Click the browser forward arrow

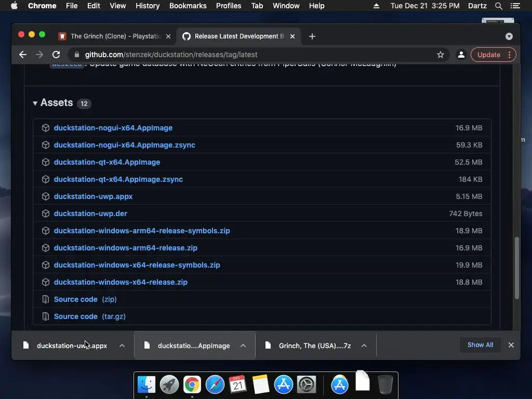tap(39, 55)
